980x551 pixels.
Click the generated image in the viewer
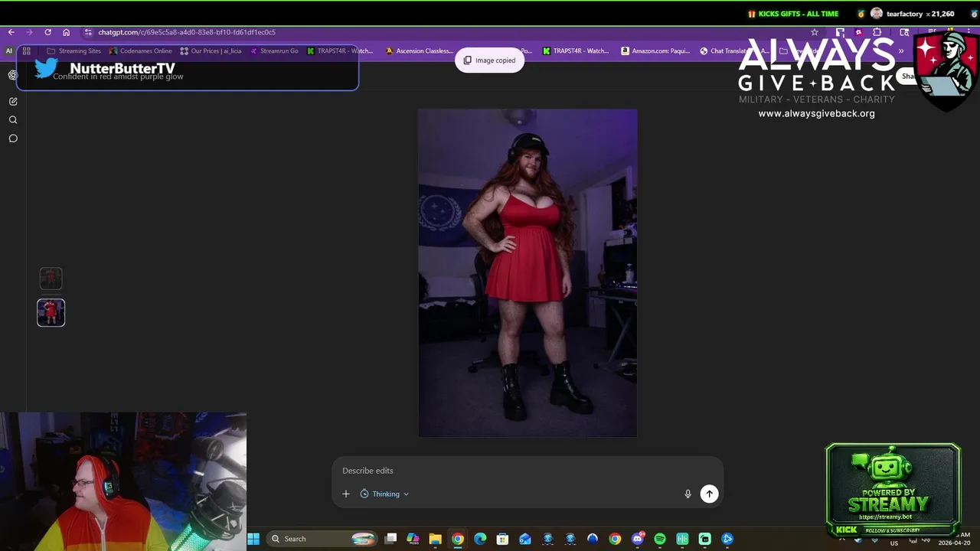[528, 272]
